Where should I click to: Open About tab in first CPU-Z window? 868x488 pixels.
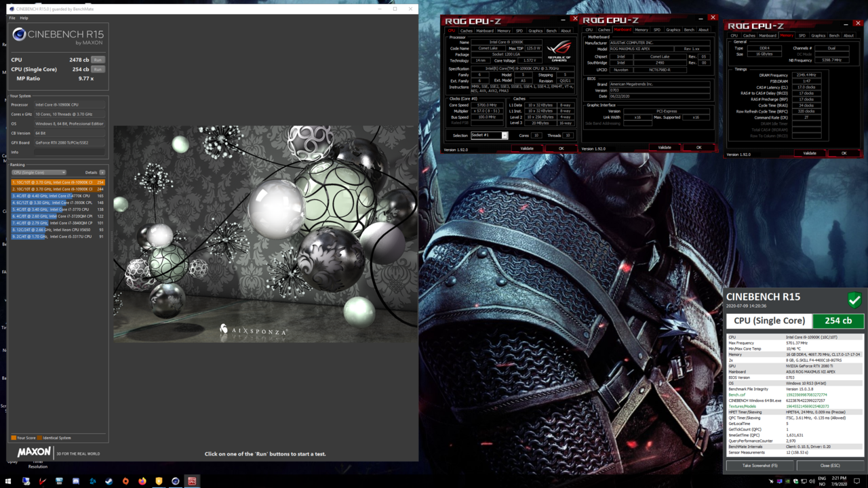pyautogui.click(x=566, y=30)
